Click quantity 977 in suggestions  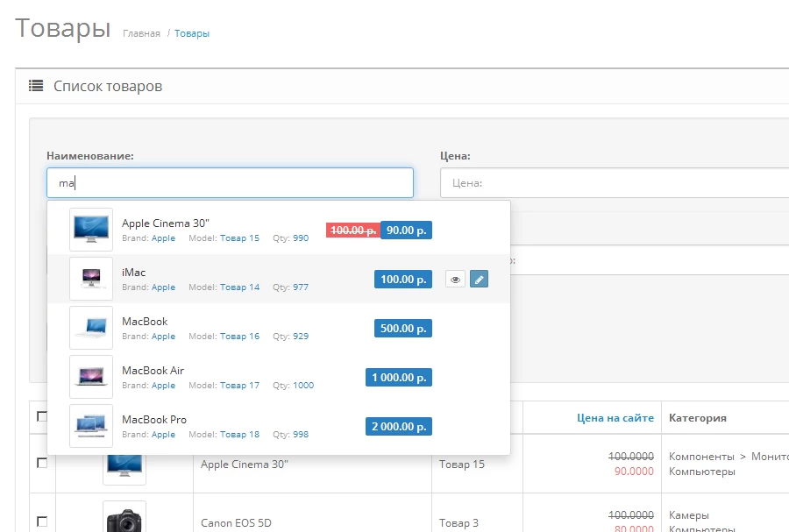coord(301,287)
